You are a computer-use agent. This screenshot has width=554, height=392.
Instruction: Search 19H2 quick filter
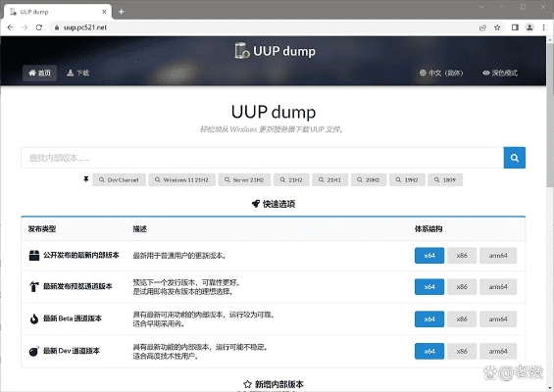coord(407,179)
